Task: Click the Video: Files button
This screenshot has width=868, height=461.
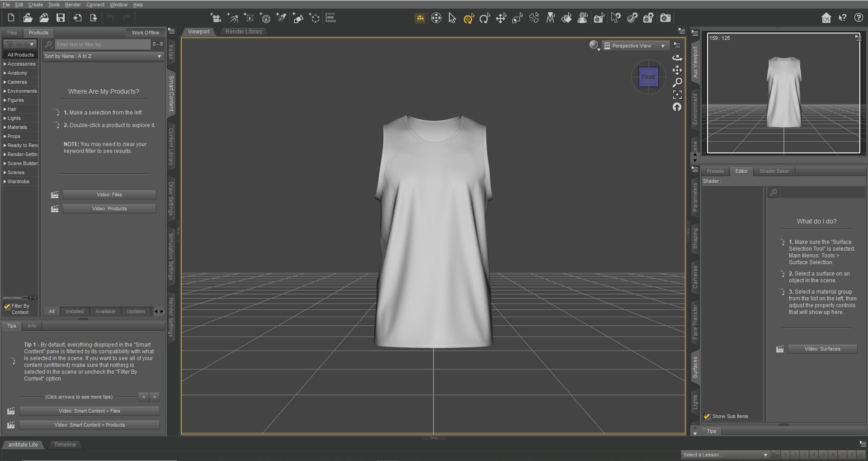Action: pos(109,195)
